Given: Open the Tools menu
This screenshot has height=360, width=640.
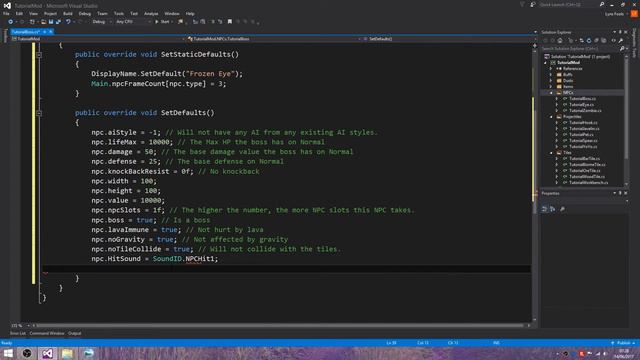Looking at the screenshot, I should pos(119,13).
